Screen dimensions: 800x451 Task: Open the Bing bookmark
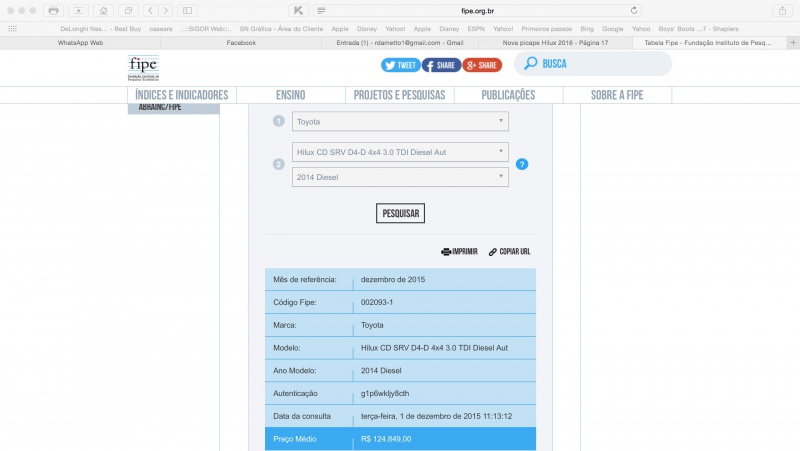click(587, 29)
